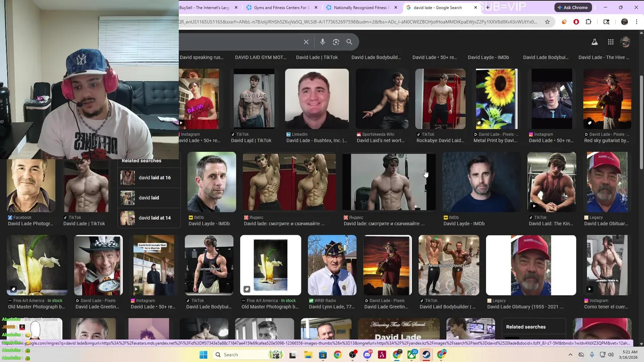This screenshot has height=362, width=644.
Task: Open the Sportskeeda David Laid net worth image
Action: [x=382, y=99]
